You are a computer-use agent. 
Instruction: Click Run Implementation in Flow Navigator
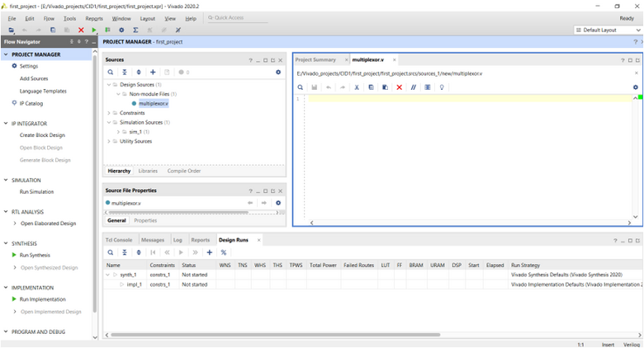43,299
